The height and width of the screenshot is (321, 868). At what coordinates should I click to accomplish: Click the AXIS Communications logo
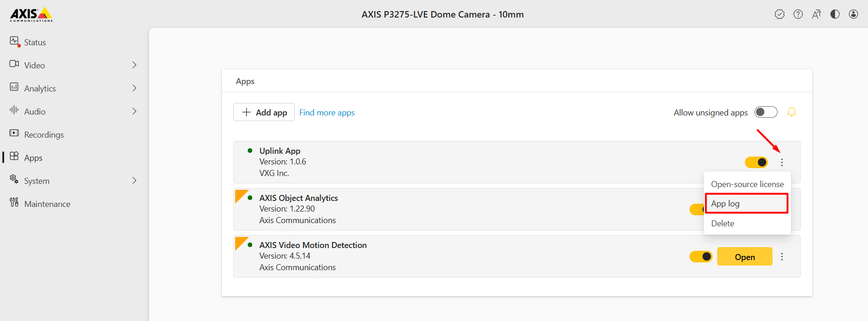(x=31, y=14)
